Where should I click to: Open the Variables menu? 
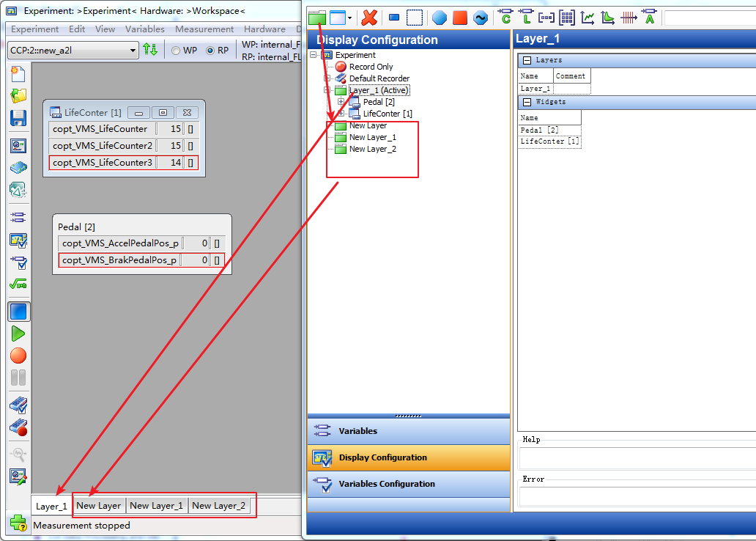click(x=144, y=29)
